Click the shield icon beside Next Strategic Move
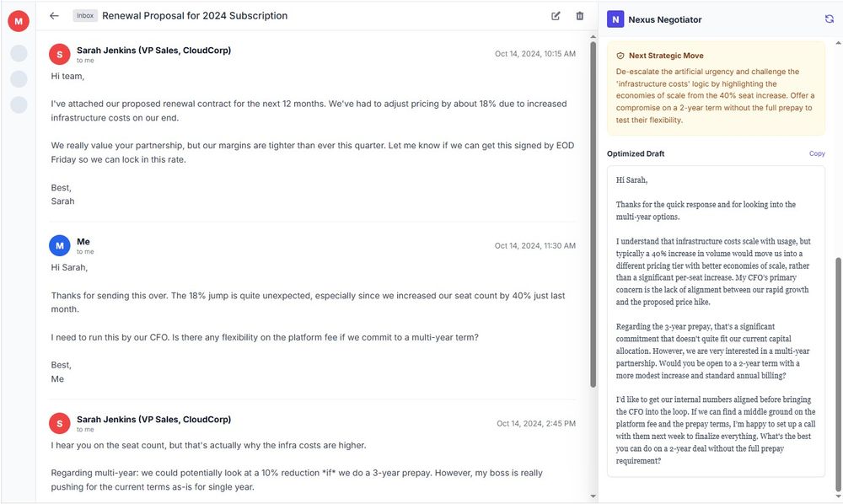Image resolution: width=843 pixels, height=504 pixels. pos(620,56)
